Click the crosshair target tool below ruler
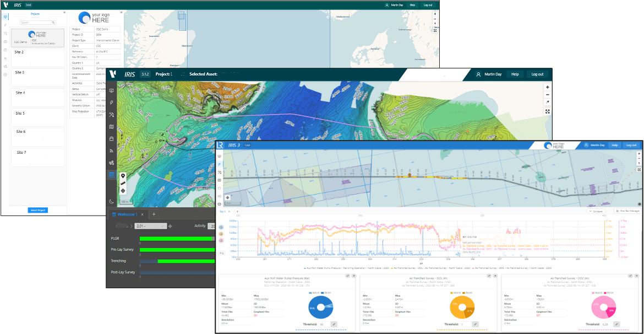Viewport: 644px width, 334px height. pyautogui.click(x=123, y=191)
